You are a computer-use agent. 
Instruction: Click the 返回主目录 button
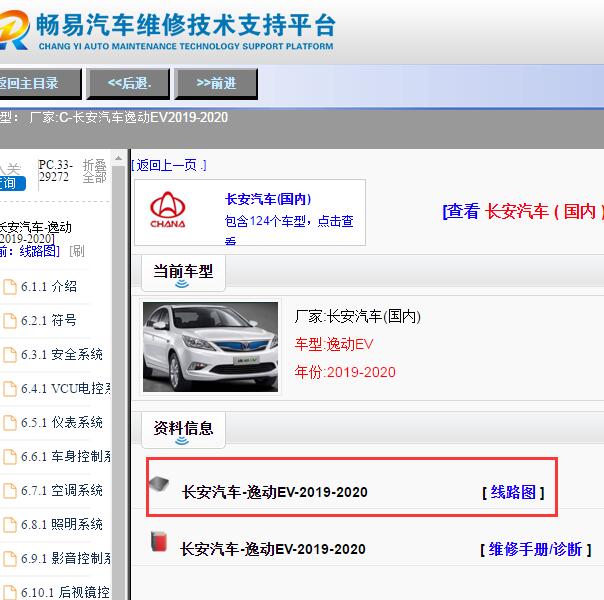[x=39, y=84]
